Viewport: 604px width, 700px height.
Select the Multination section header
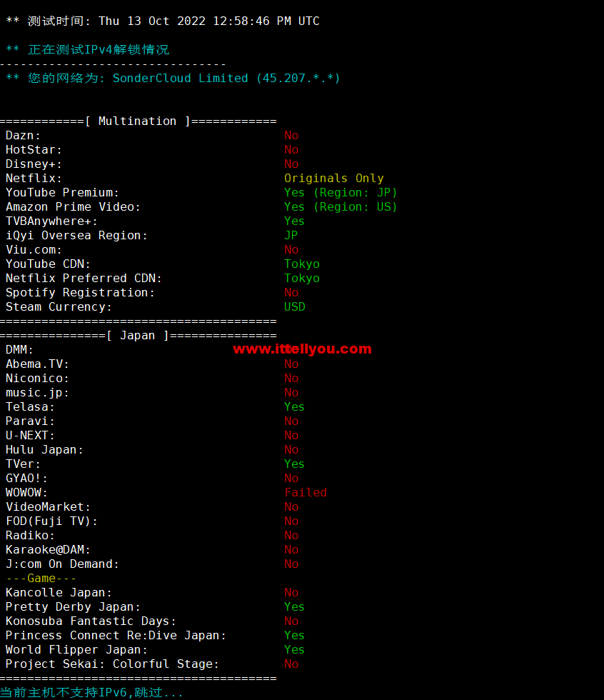click(x=138, y=121)
